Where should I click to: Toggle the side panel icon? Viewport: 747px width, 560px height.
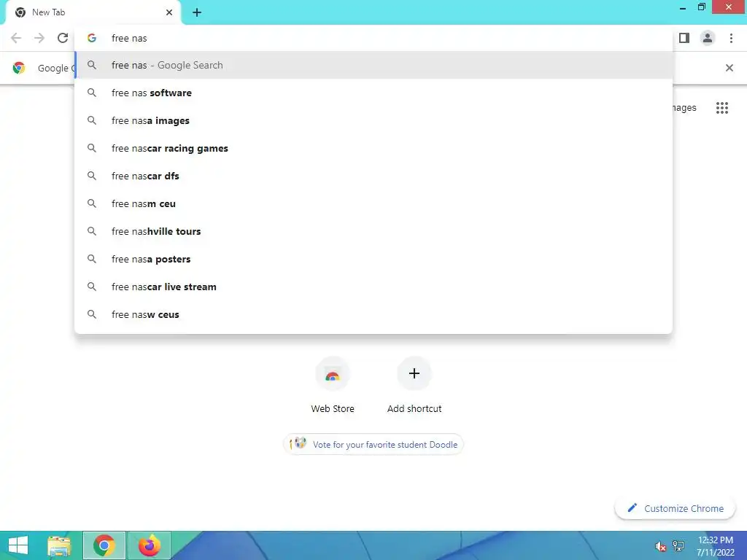[x=684, y=38]
